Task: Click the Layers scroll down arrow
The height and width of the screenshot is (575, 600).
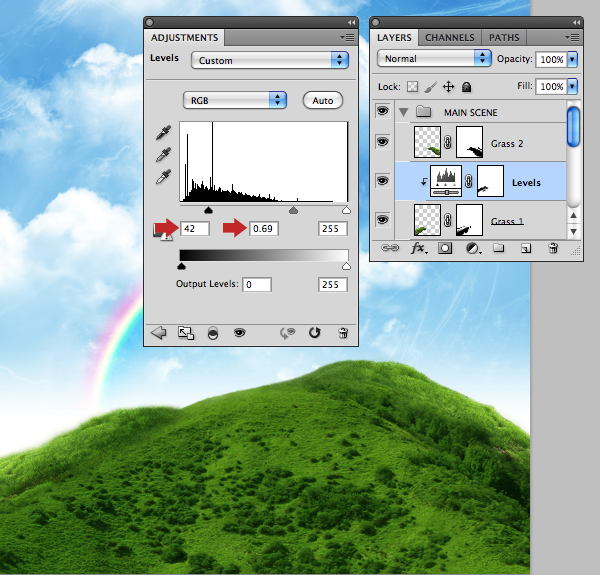Action: tap(573, 232)
